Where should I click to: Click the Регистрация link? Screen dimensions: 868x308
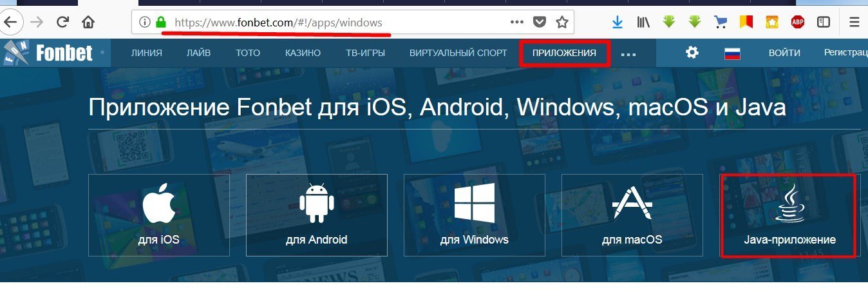(x=845, y=53)
